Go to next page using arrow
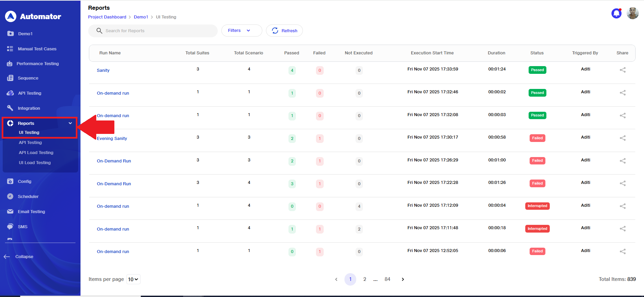Viewport: 644px width, 297px height. (403, 280)
